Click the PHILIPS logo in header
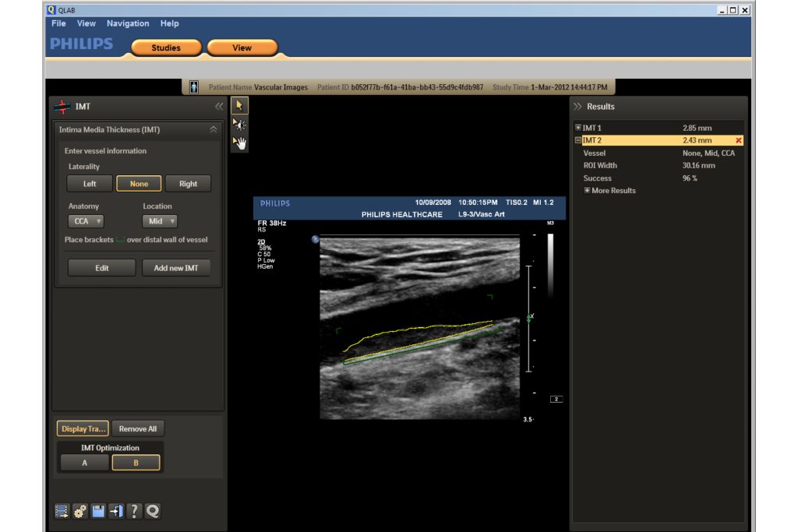The width and height of the screenshot is (798, 532). (x=81, y=44)
